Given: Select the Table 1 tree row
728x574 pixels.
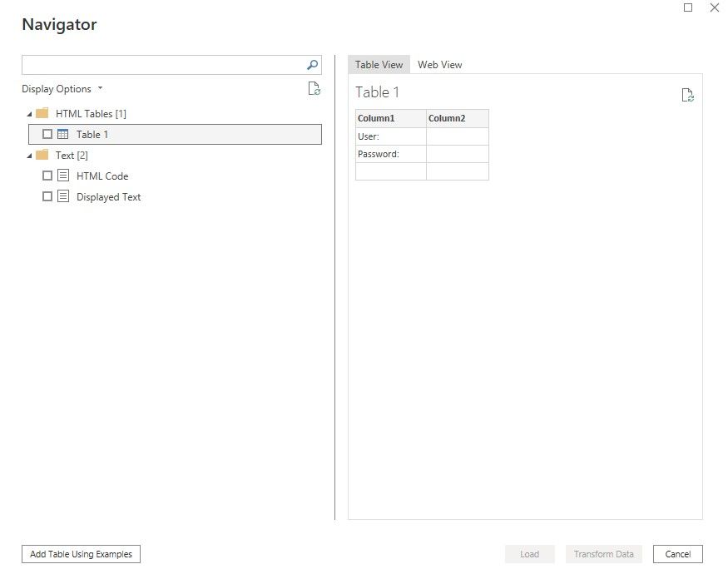Looking at the screenshot, I should pyautogui.click(x=175, y=134).
